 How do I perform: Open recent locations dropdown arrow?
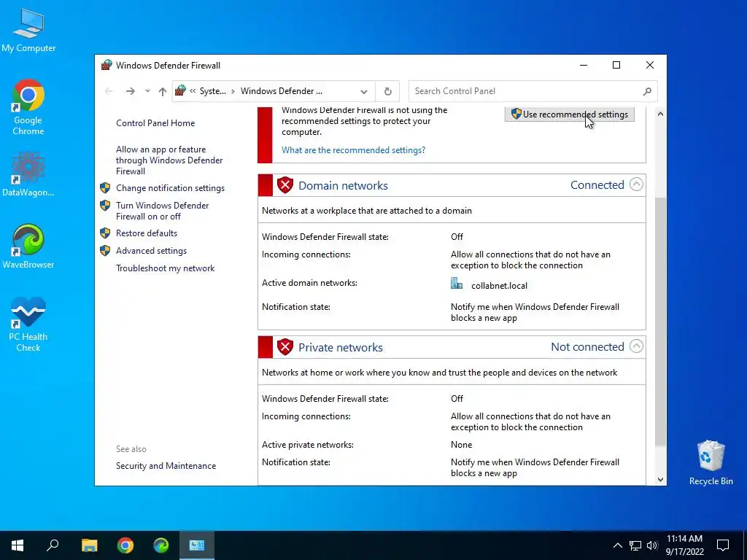tap(147, 91)
